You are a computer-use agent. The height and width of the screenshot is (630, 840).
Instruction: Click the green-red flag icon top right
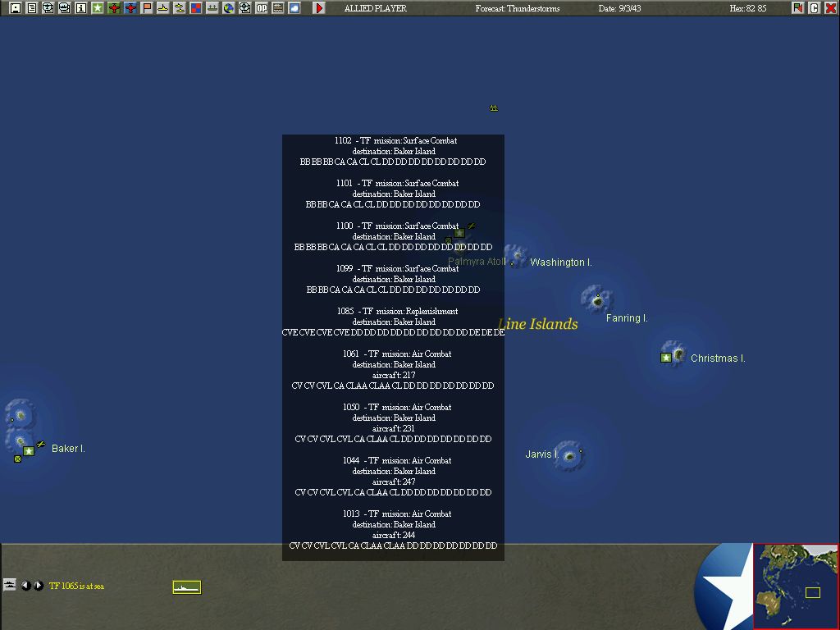click(x=797, y=8)
